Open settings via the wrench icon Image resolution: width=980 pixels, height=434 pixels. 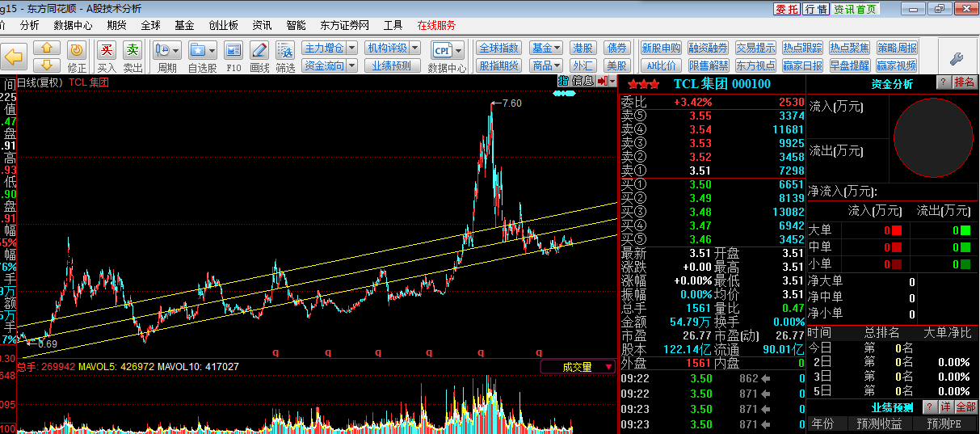click(x=956, y=58)
